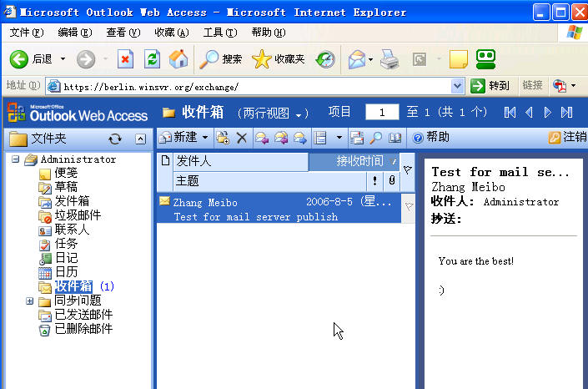Image resolution: width=588 pixels, height=389 pixels.
Task: Open the 收藏(A) menu
Action: [171, 33]
